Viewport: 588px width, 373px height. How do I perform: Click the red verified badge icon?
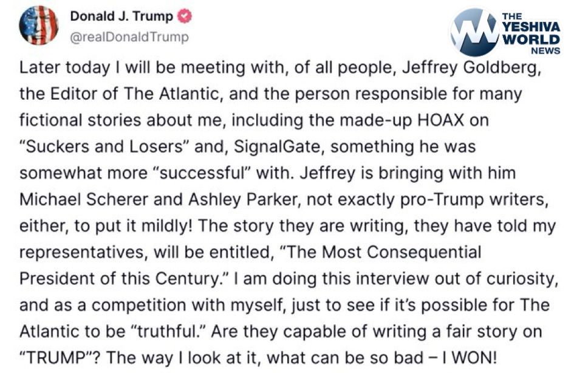(184, 16)
